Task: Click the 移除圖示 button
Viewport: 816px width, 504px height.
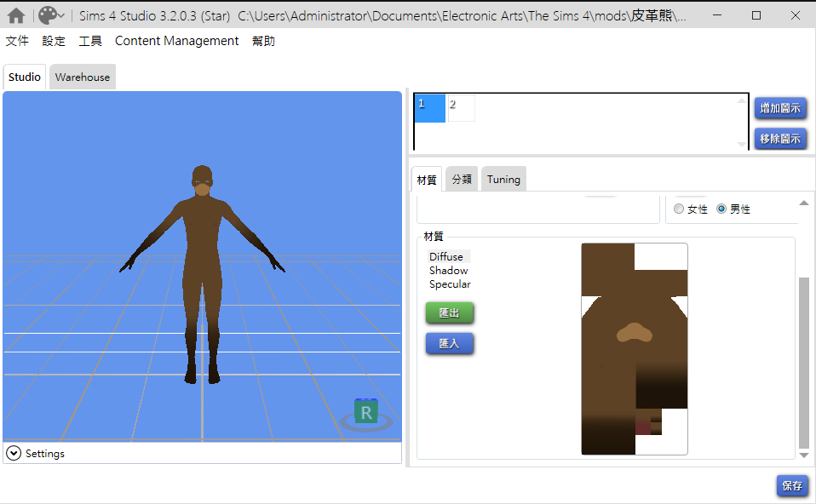Action: point(780,139)
